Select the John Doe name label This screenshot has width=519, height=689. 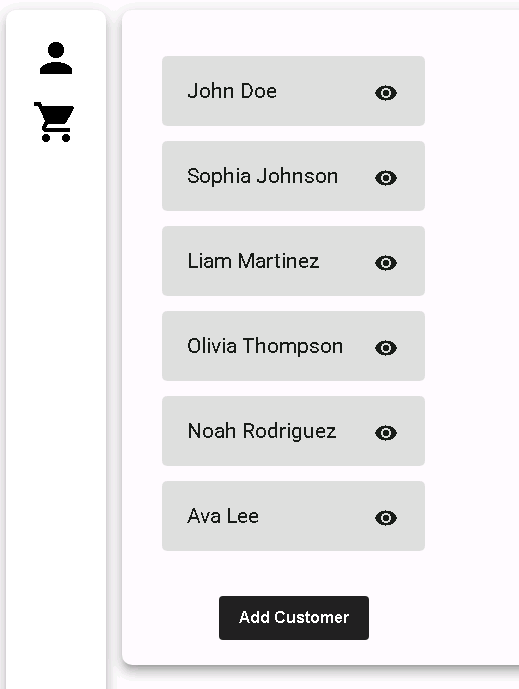click(232, 91)
